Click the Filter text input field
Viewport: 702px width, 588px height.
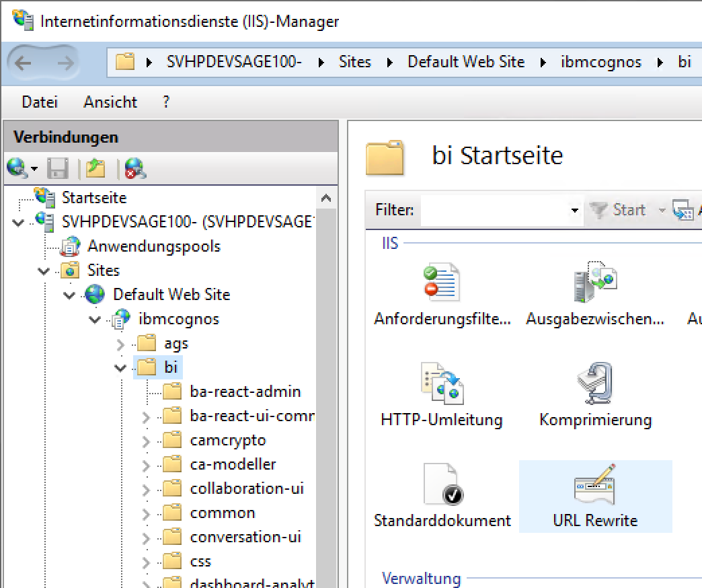pyautogui.click(x=494, y=210)
